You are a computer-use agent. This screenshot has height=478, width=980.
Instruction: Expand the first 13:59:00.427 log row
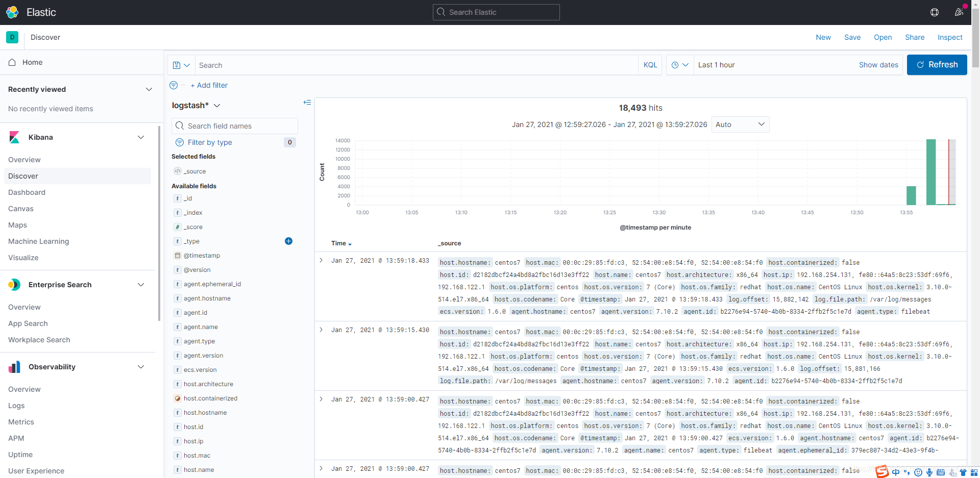click(x=321, y=399)
